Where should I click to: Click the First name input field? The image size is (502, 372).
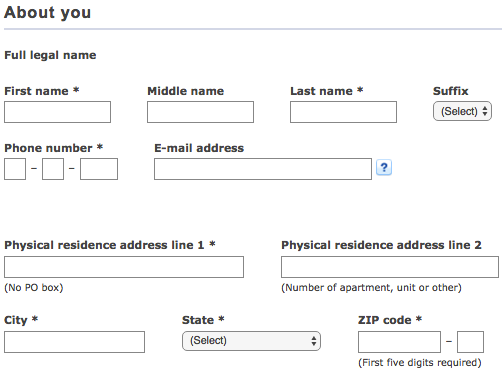[57, 112]
